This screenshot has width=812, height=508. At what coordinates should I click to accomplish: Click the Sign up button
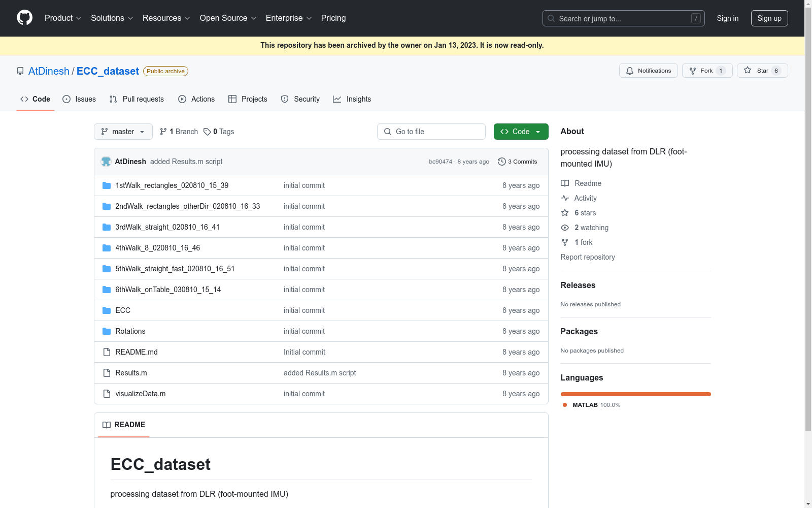click(769, 18)
